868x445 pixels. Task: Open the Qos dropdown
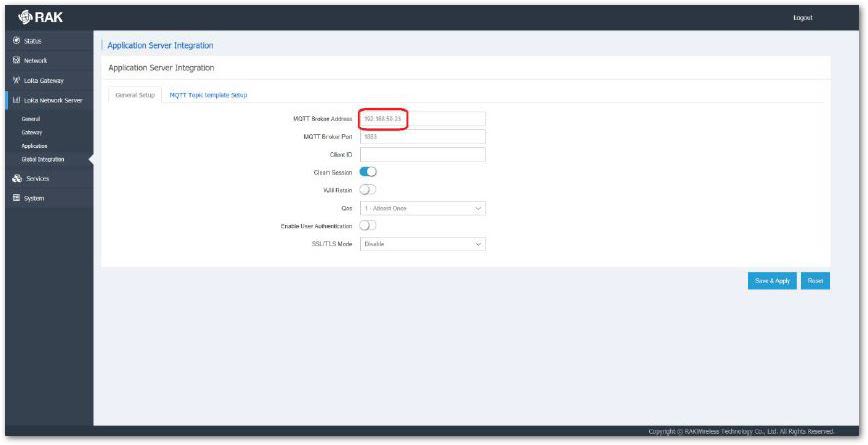(422, 208)
